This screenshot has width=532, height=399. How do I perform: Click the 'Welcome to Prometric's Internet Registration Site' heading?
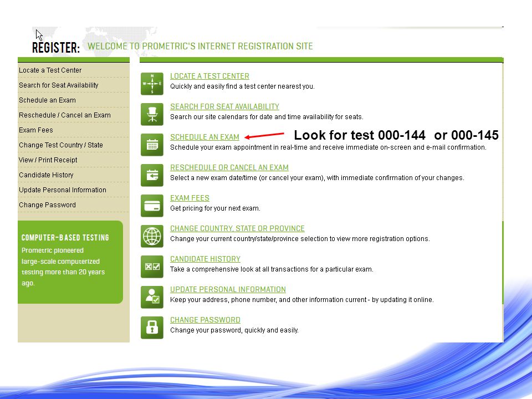(x=200, y=46)
